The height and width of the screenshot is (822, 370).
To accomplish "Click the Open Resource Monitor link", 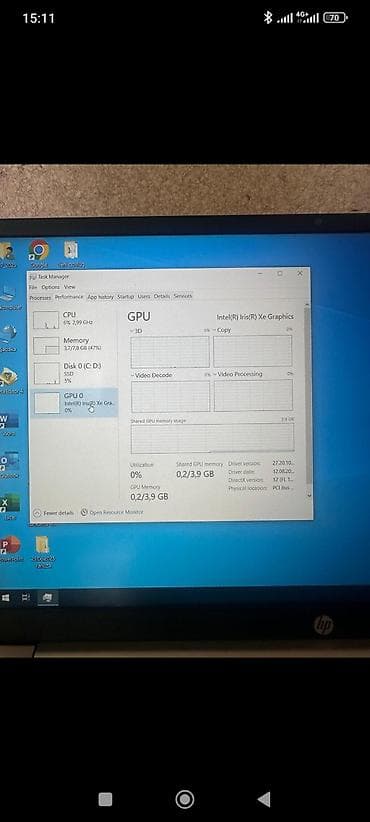I will 116,512.
